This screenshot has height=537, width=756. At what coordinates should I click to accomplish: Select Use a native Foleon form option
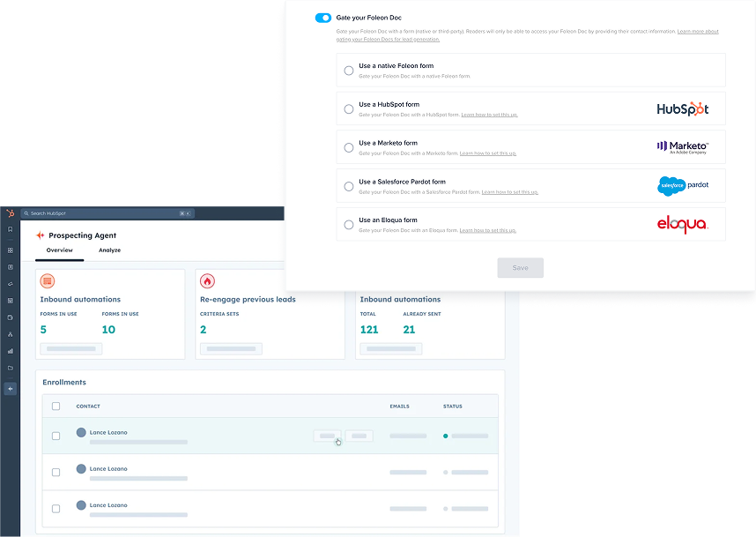[349, 71]
